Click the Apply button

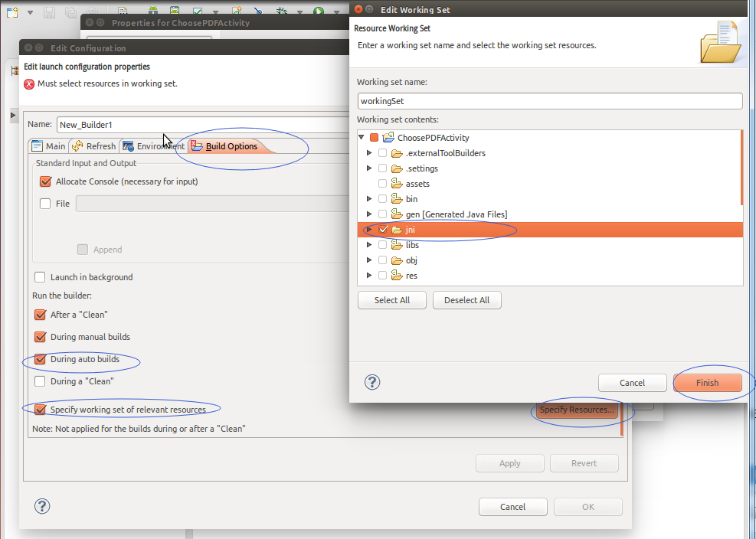509,463
